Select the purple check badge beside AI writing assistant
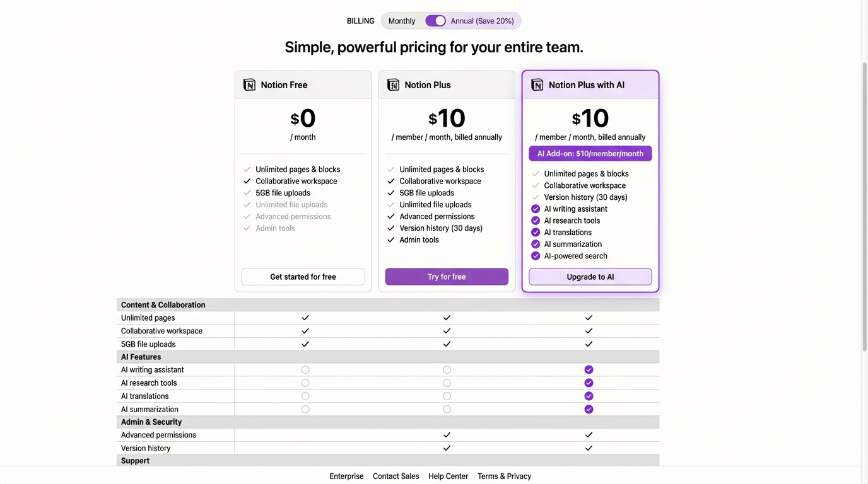The height and width of the screenshot is (484, 868). point(535,209)
